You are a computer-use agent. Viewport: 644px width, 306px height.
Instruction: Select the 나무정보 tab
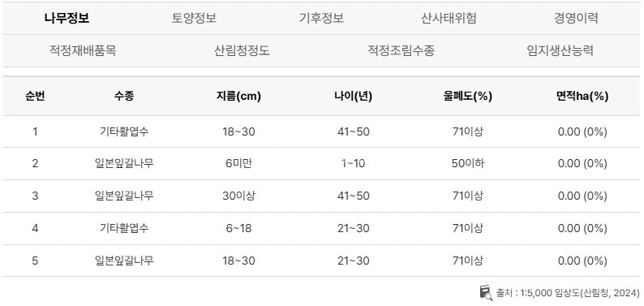(x=67, y=19)
